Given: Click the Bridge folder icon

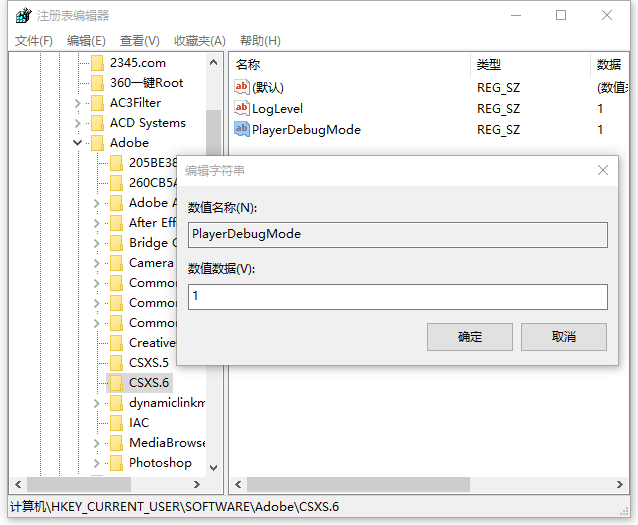Looking at the screenshot, I should click(116, 243).
